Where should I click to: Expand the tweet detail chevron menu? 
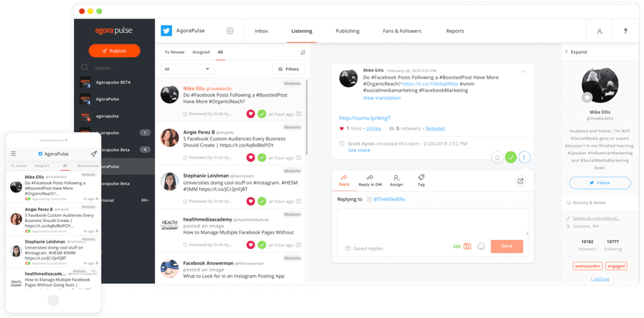coord(523,71)
